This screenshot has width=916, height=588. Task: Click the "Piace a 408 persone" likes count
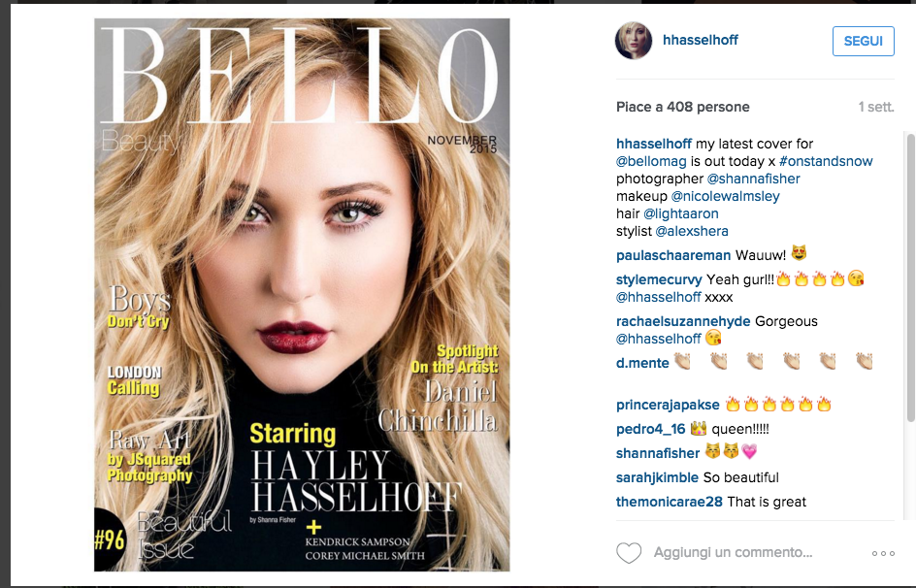click(x=682, y=107)
